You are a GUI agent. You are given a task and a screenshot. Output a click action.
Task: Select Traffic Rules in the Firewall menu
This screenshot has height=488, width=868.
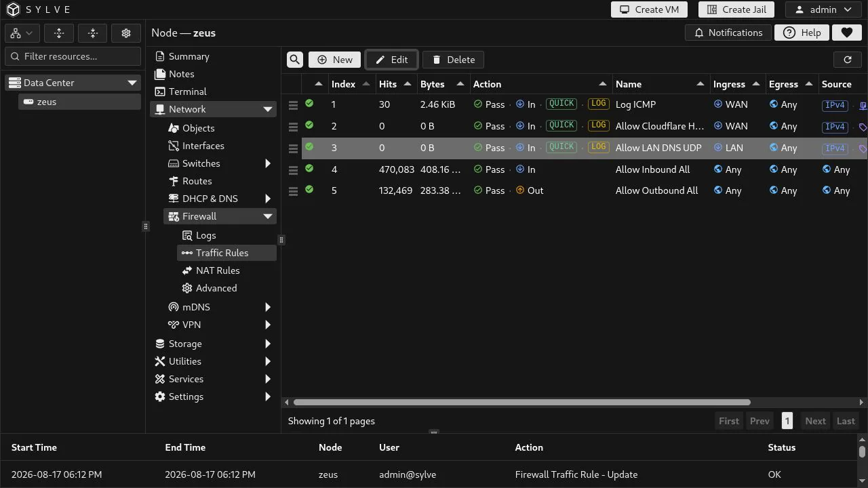pos(226,253)
